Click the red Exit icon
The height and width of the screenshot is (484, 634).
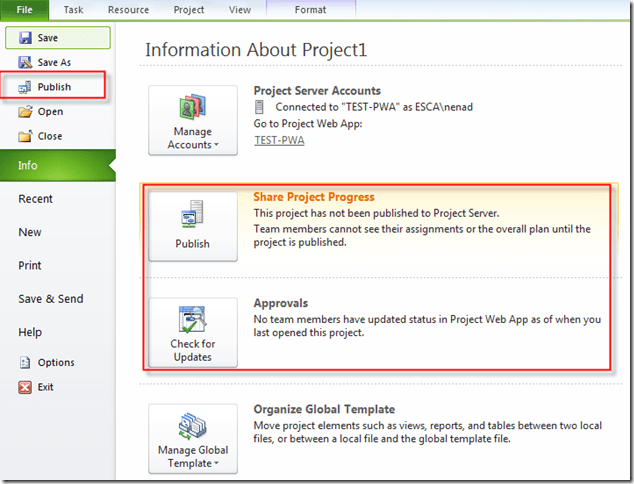(25, 387)
